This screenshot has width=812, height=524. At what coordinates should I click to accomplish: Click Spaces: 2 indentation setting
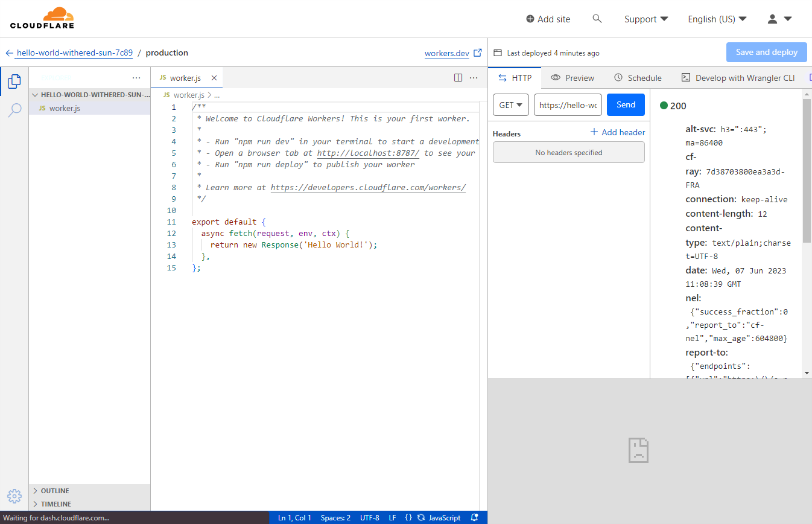[335, 518]
